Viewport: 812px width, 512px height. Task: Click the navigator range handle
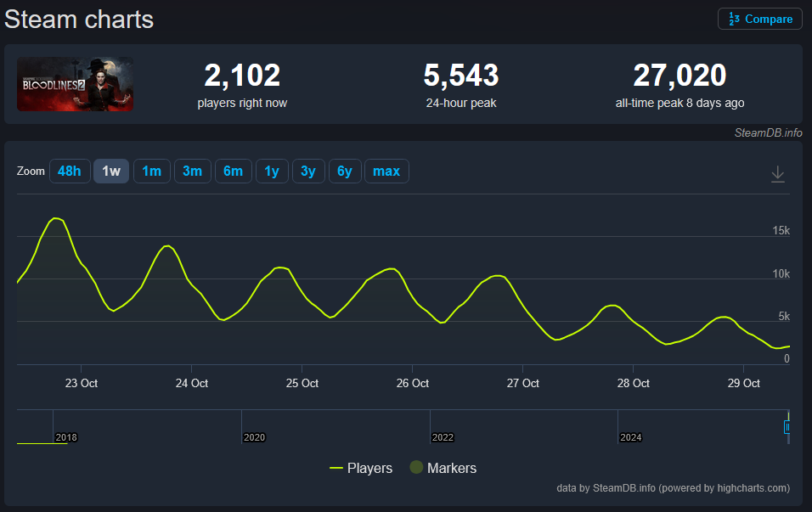(787, 427)
